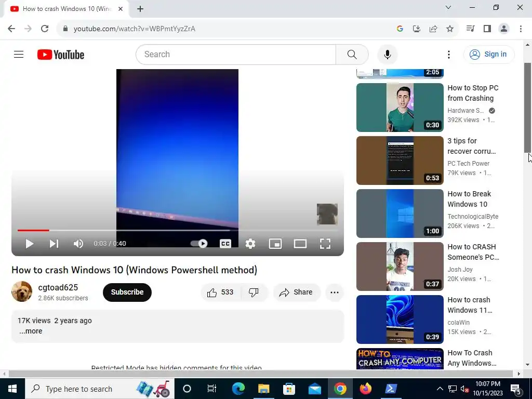The width and height of the screenshot is (532, 399).
Task: Click the muted speaker tray icon
Action: point(465,389)
